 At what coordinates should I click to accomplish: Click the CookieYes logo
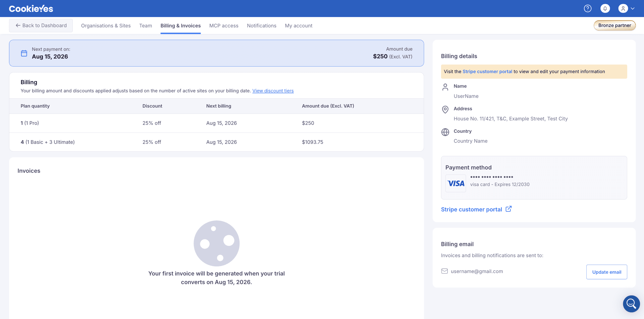(x=31, y=9)
